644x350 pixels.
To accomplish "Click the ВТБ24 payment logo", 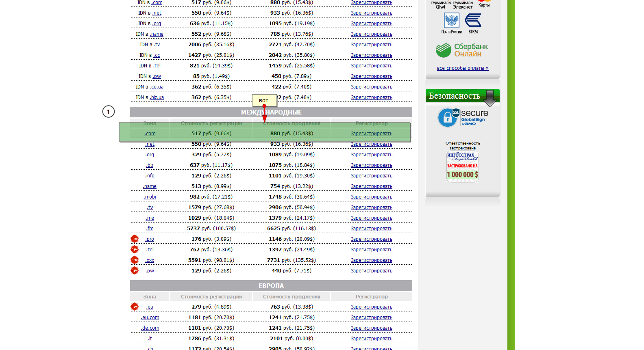I will tap(473, 23).
